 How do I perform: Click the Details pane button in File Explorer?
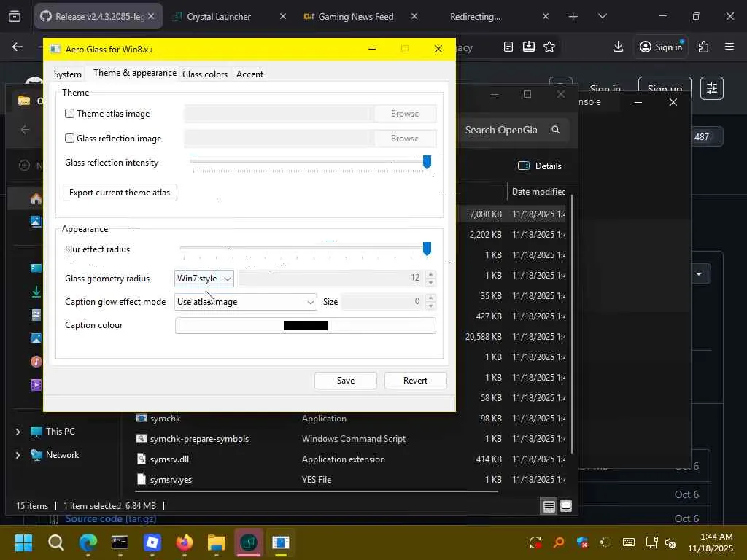coord(540,166)
